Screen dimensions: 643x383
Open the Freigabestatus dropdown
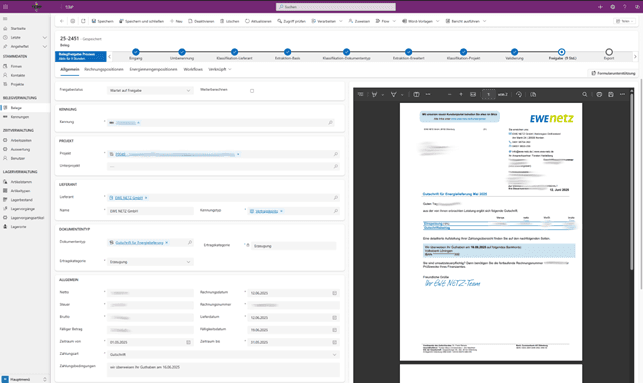150,90
